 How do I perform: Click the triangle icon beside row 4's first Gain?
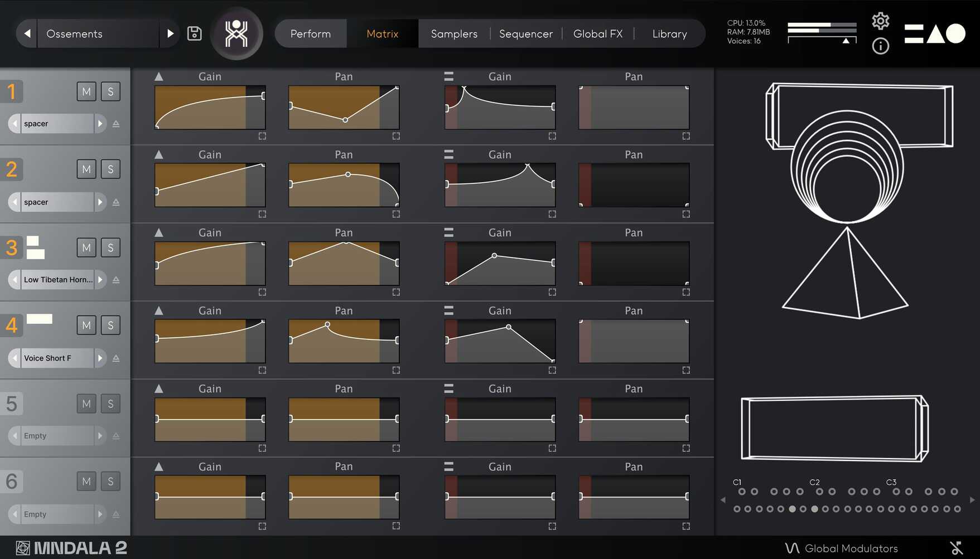[x=159, y=310]
